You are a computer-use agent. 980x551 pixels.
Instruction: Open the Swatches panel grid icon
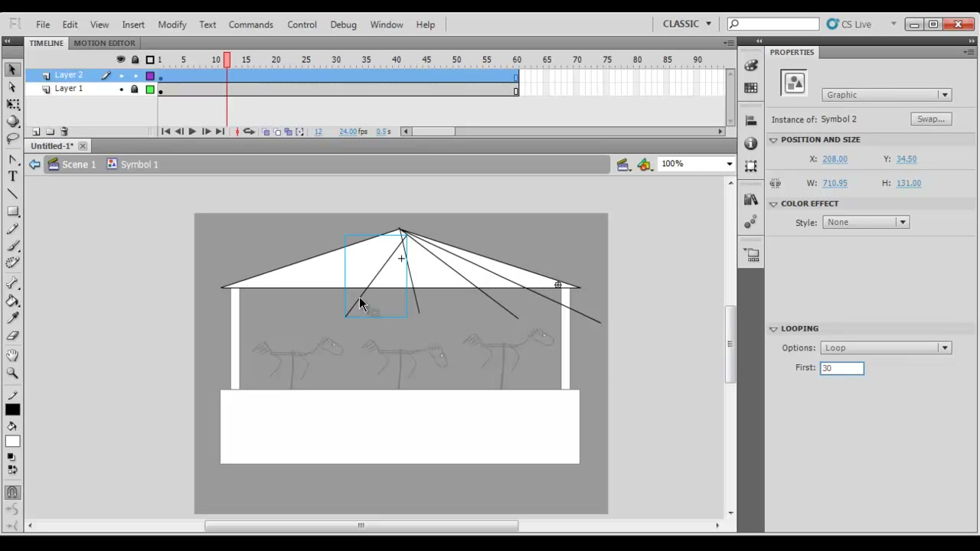[750, 88]
